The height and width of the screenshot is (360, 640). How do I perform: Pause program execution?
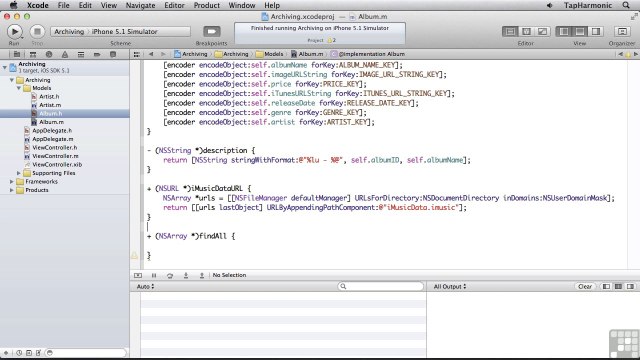click(154, 276)
